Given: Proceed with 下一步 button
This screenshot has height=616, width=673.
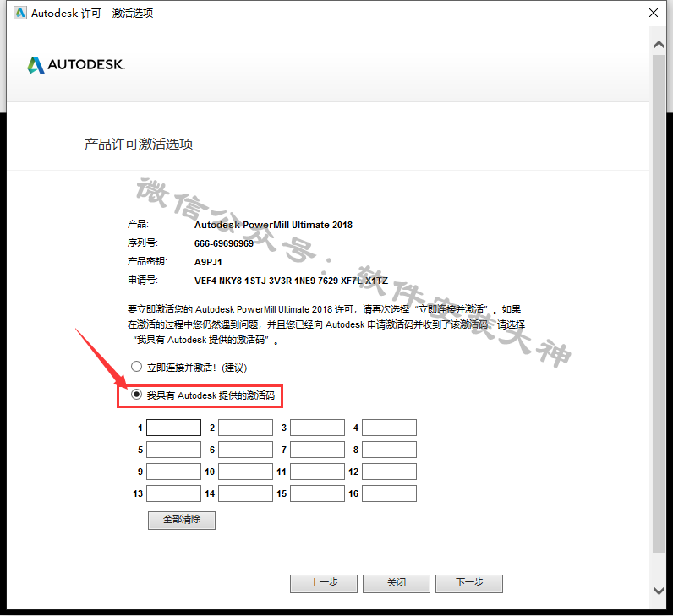Looking at the screenshot, I should click(x=469, y=583).
